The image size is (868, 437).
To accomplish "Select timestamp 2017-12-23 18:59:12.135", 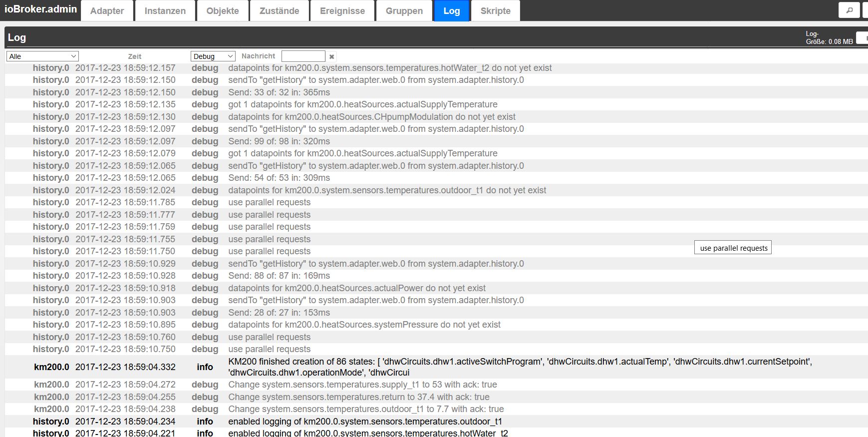I will 125,104.
